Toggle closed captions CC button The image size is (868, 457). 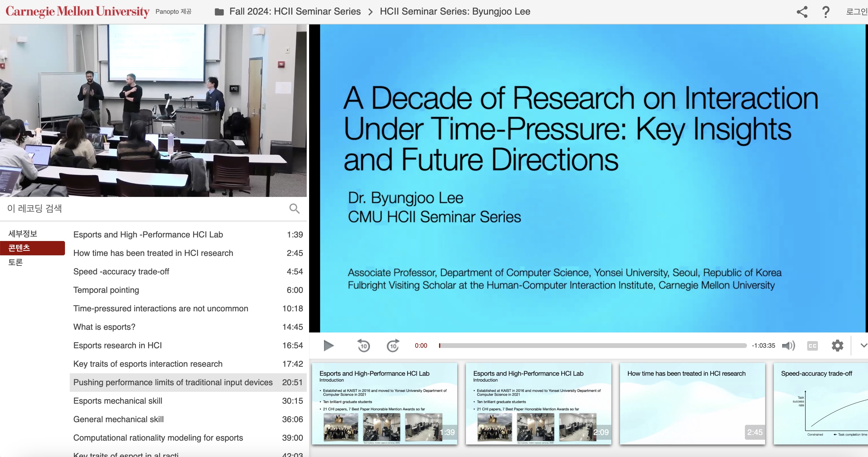(x=812, y=346)
